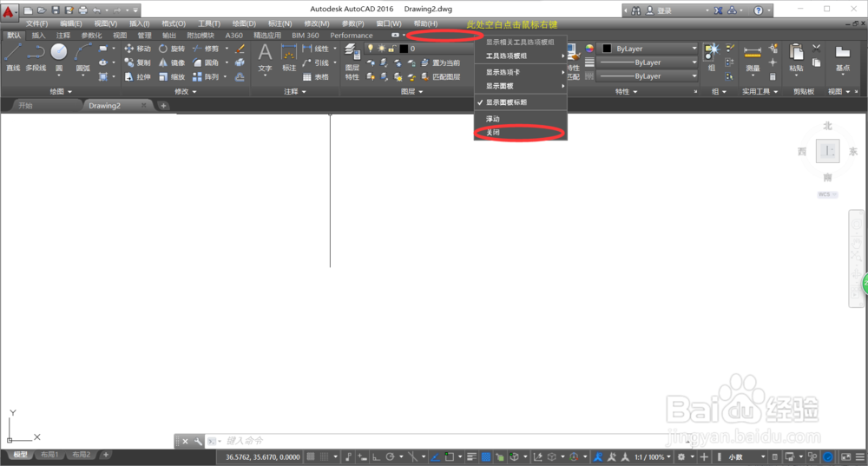Switch to the 插入 ribbon tab
The width and height of the screenshot is (868, 466).
coord(38,36)
